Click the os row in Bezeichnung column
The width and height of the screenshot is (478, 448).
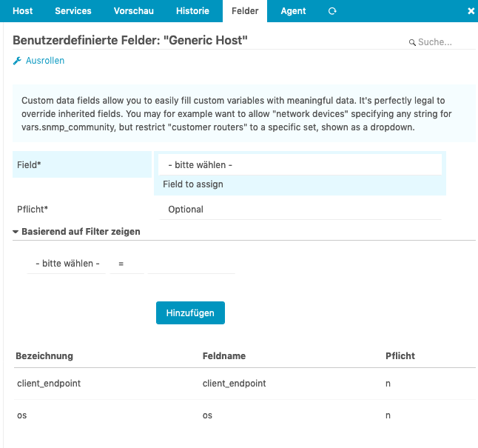[x=21, y=415]
